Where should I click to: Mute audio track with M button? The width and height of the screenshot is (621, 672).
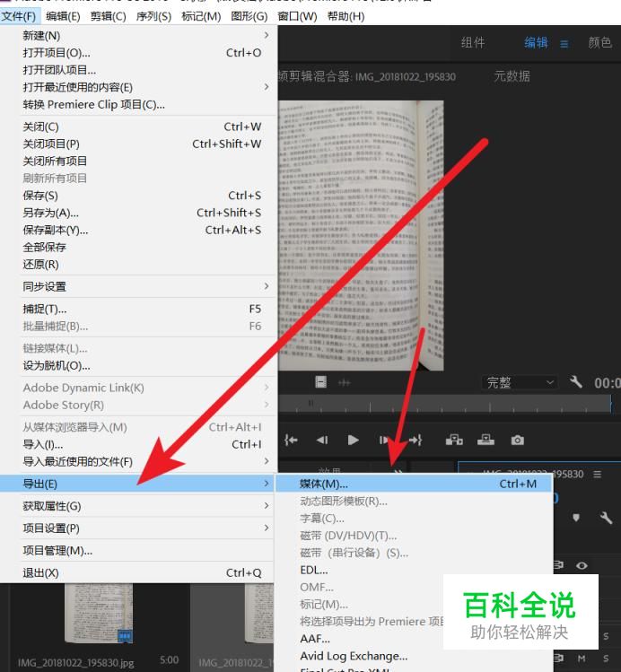click(x=582, y=658)
